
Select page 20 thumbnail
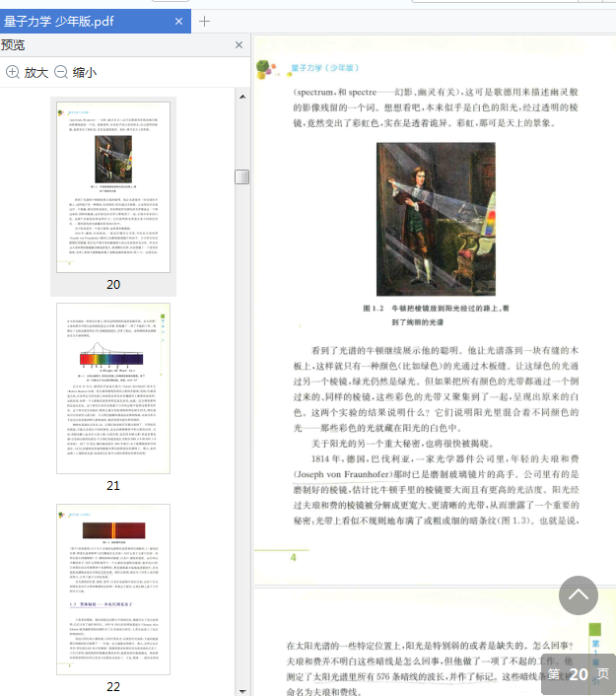113,187
